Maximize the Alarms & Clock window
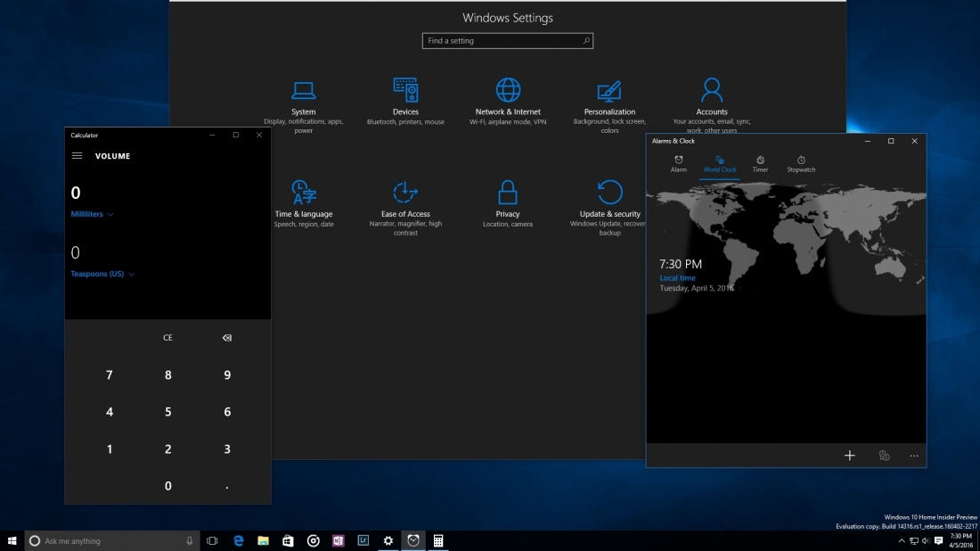 (891, 142)
